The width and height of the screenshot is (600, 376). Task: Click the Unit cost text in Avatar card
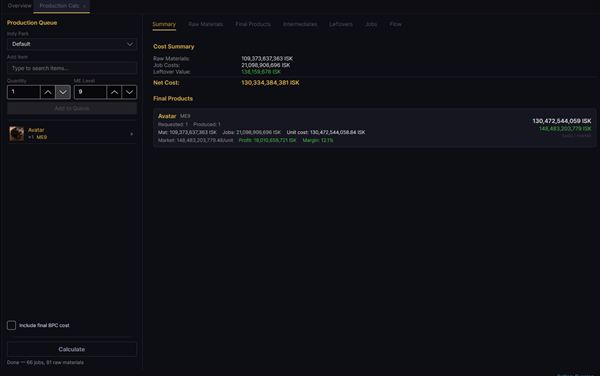click(x=326, y=132)
